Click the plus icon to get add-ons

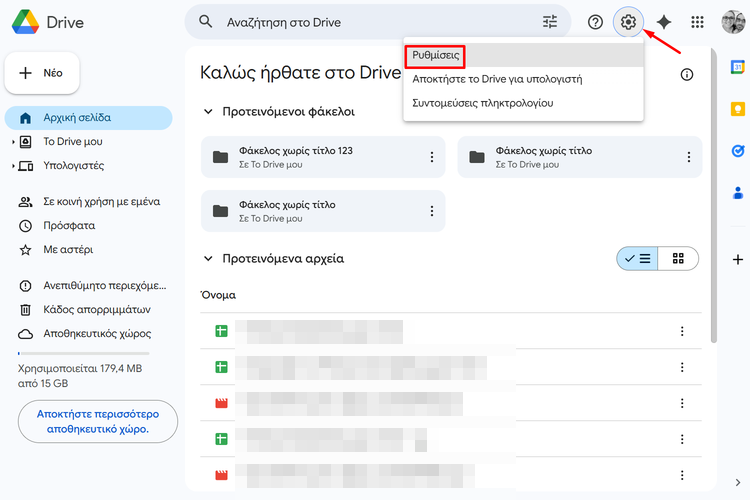point(738,259)
